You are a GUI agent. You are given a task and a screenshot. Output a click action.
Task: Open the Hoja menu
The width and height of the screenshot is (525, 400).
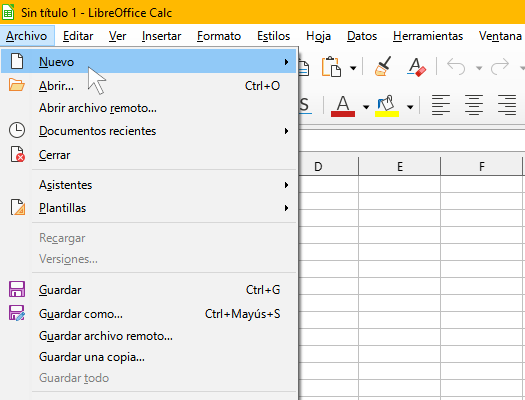pyautogui.click(x=318, y=36)
